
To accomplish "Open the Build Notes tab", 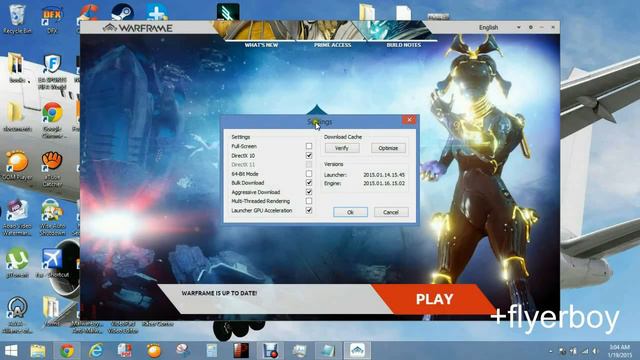I will pos(404,45).
